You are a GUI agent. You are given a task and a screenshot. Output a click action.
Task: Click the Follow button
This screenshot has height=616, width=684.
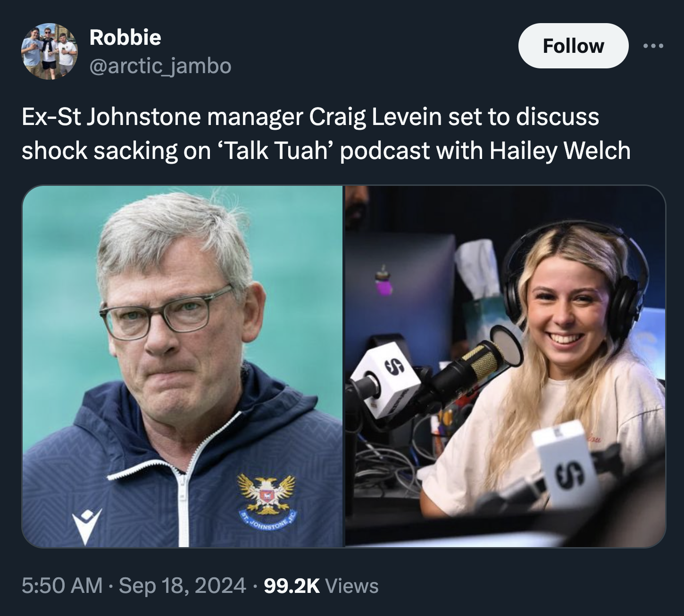[573, 46]
